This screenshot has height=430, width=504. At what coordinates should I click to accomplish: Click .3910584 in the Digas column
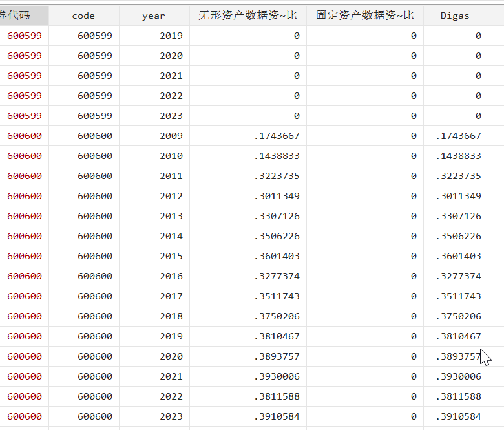[457, 416]
